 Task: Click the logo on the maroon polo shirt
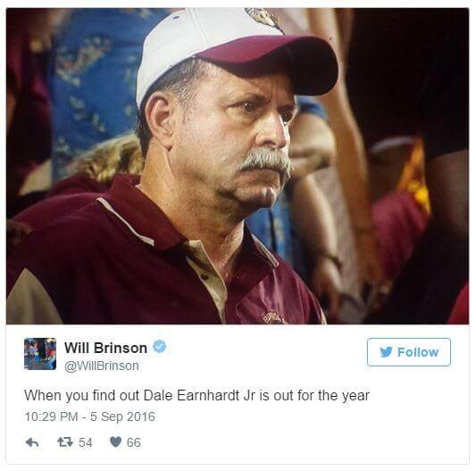pyautogui.click(x=274, y=318)
